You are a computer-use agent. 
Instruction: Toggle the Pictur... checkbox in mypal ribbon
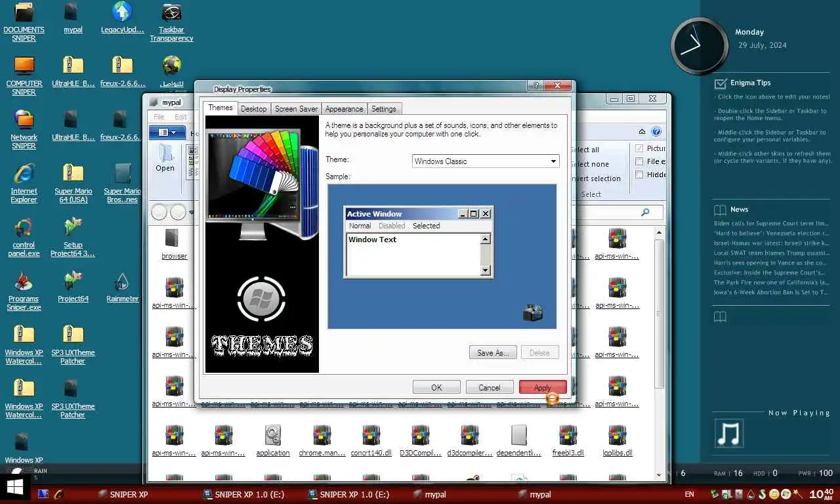click(640, 148)
